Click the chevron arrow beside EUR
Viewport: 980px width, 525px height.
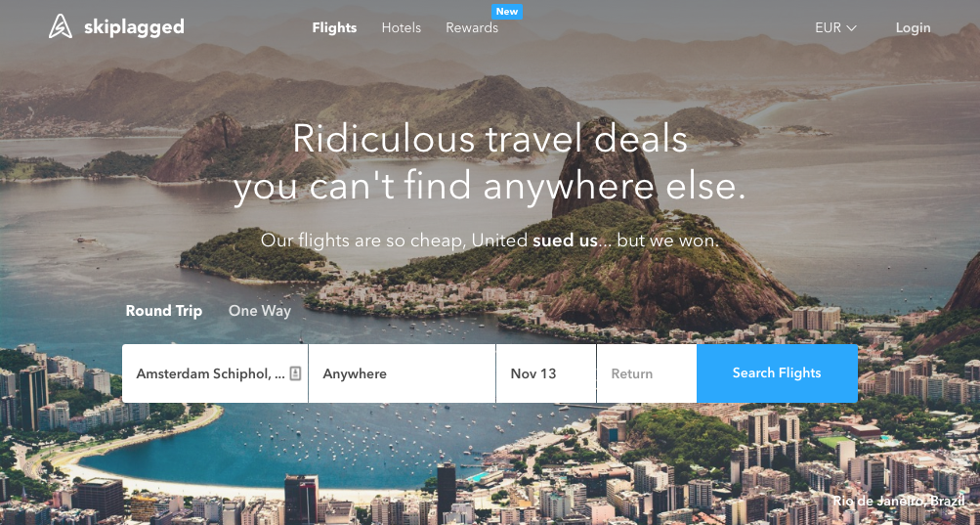(851, 28)
